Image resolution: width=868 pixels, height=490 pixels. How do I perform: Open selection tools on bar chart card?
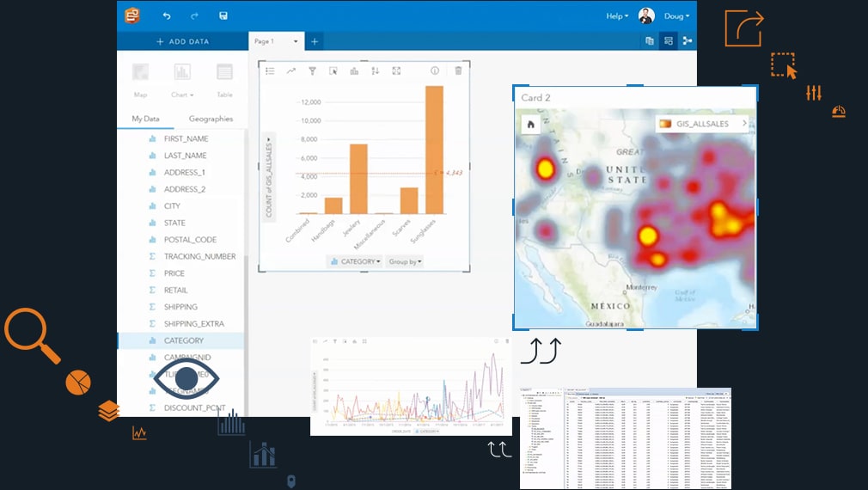pyautogui.click(x=333, y=70)
